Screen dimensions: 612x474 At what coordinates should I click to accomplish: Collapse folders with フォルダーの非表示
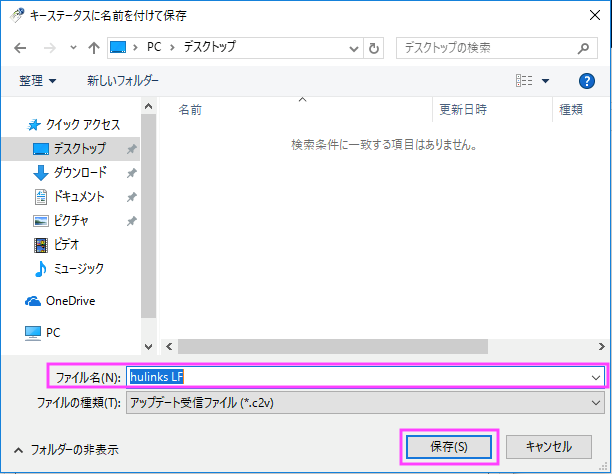pos(66,450)
